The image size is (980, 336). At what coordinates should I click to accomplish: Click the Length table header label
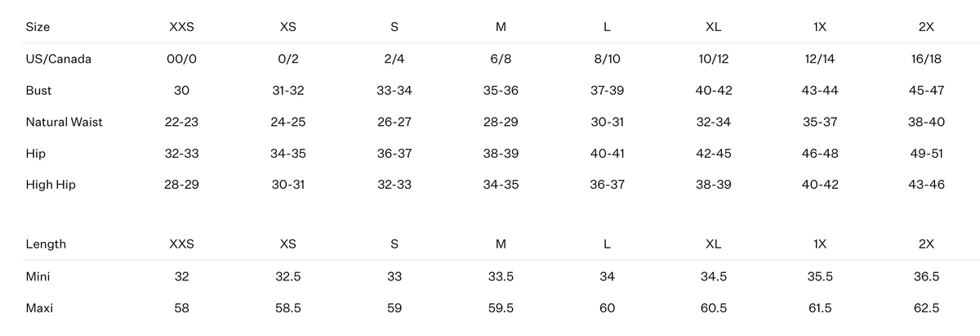(x=46, y=244)
